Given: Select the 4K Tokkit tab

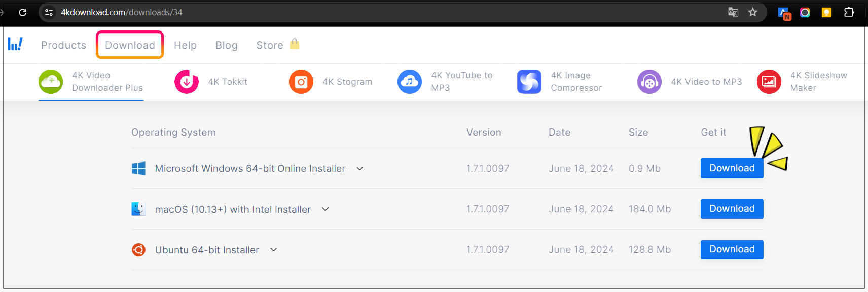Looking at the screenshot, I should pyautogui.click(x=211, y=82).
